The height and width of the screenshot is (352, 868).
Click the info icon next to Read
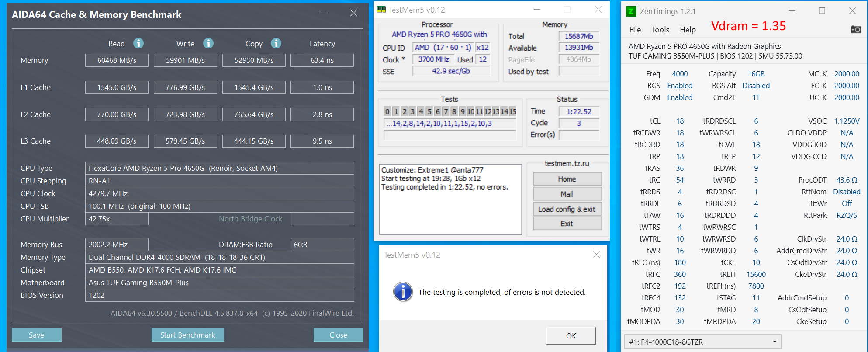138,43
